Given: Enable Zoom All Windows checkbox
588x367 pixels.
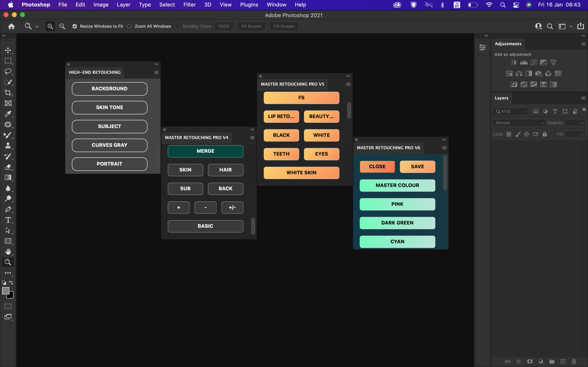Looking at the screenshot, I should point(130,26).
